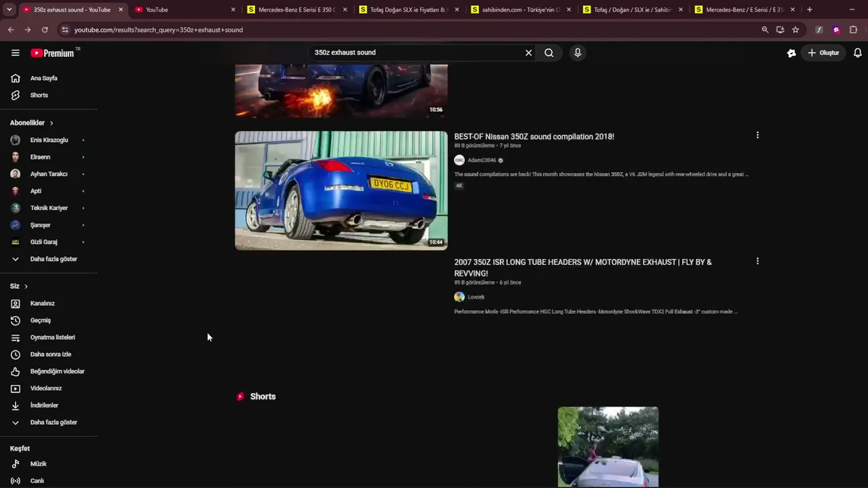
Task: Open the YouTube guide hamburger menu
Action: click(x=15, y=53)
